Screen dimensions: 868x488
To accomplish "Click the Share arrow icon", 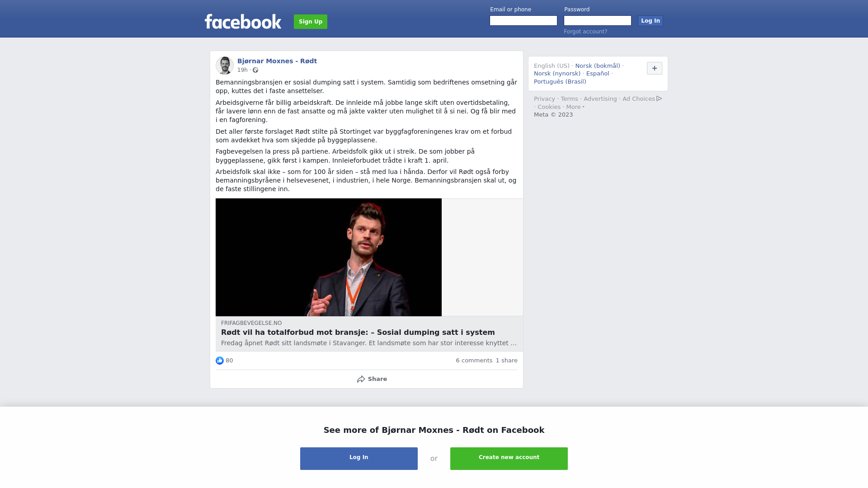I will tap(361, 380).
